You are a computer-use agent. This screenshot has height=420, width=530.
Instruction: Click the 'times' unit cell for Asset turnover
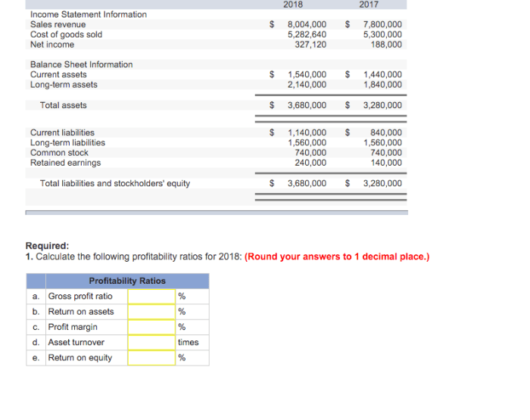pyautogui.click(x=189, y=342)
